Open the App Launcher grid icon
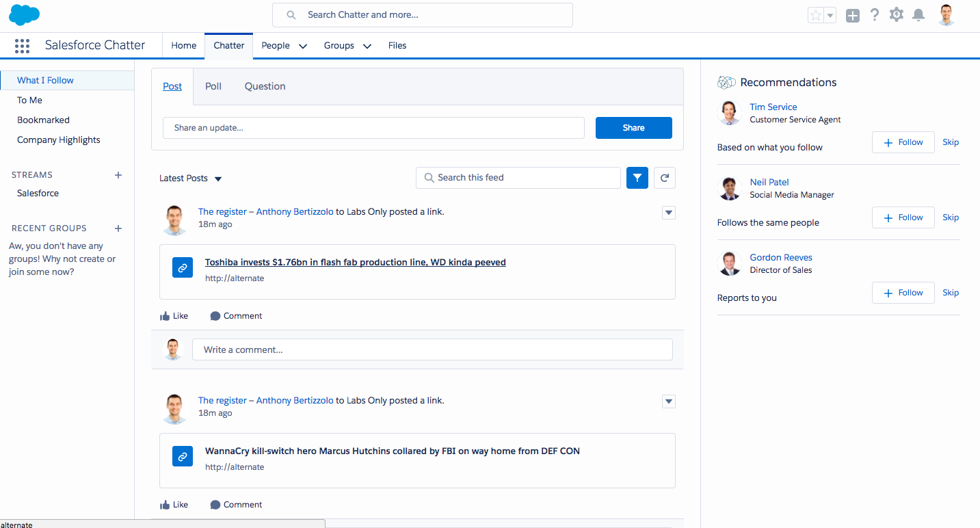The image size is (980, 528). click(22, 46)
